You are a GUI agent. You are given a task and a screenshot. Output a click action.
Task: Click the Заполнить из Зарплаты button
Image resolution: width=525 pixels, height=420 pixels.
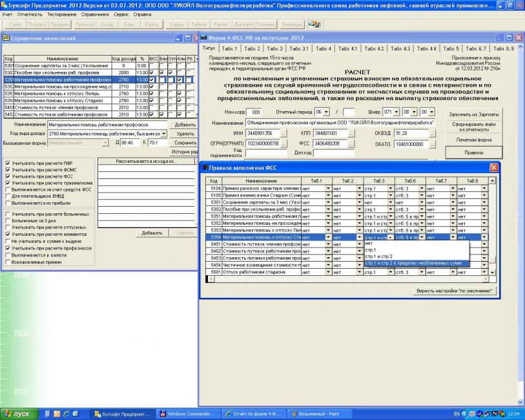(x=473, y=114)
